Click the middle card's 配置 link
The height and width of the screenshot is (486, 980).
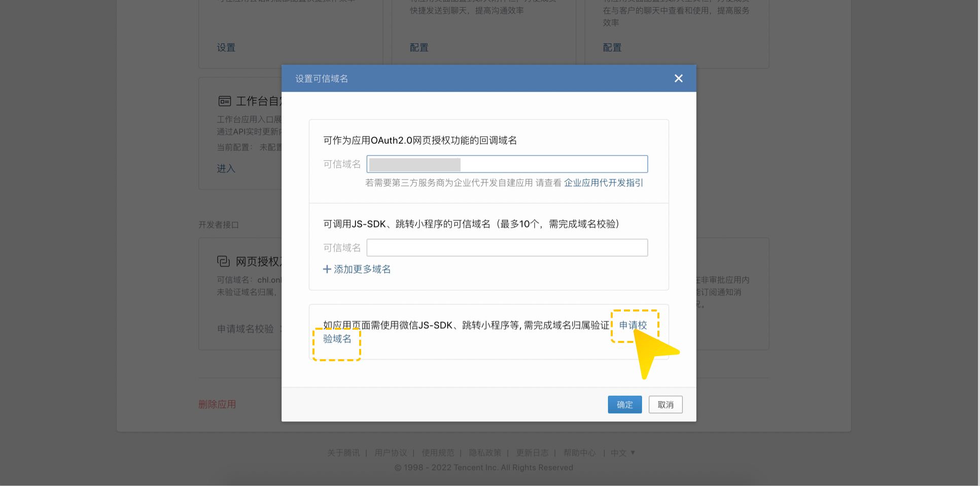(419, 48)
